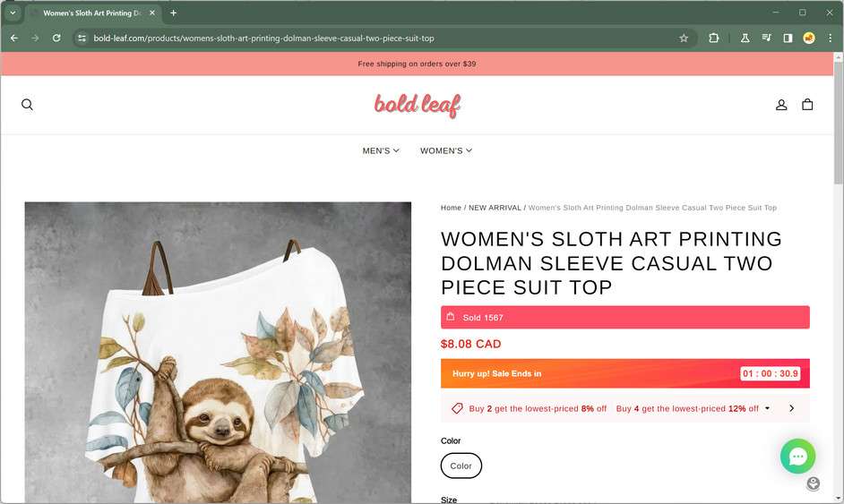This screenshot has width=844, height=504.
Task: Bookmark this page with the star icon
Action: [684, 38]
